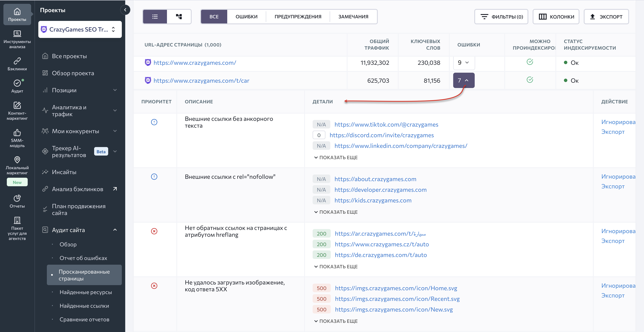644x332 pixels.
Task: Select the ВСЕ filter tab
Action: click(x=214, y=16)
